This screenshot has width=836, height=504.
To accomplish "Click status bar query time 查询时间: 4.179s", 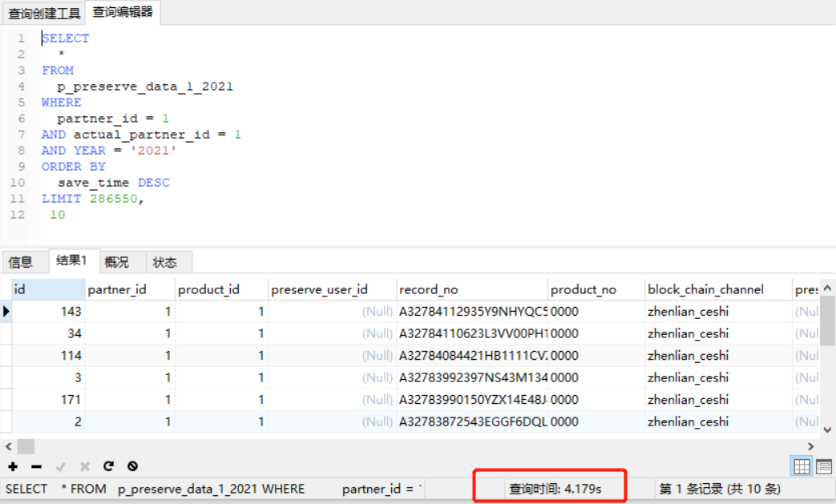I will tap(555, 489).
